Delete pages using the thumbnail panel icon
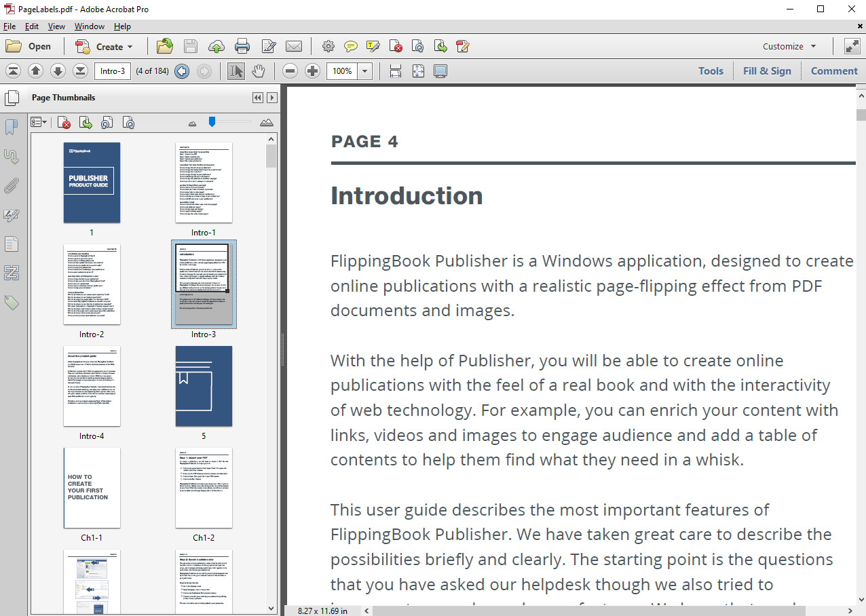866x616 pixels. click(64, 123)
